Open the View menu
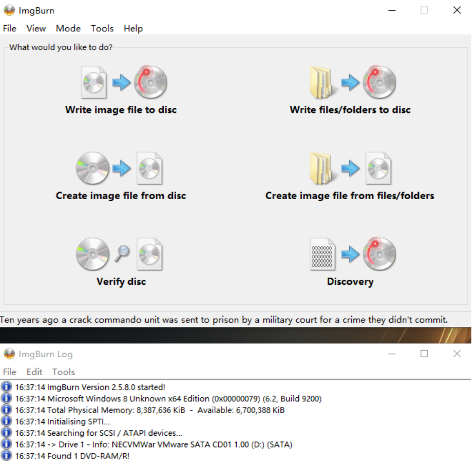The image size is (476, 465). coord(36,29)
